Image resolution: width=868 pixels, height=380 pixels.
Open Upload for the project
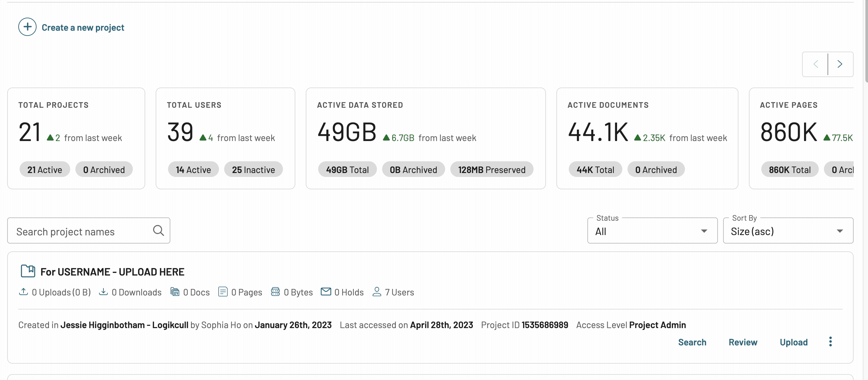tap(794, 342)
